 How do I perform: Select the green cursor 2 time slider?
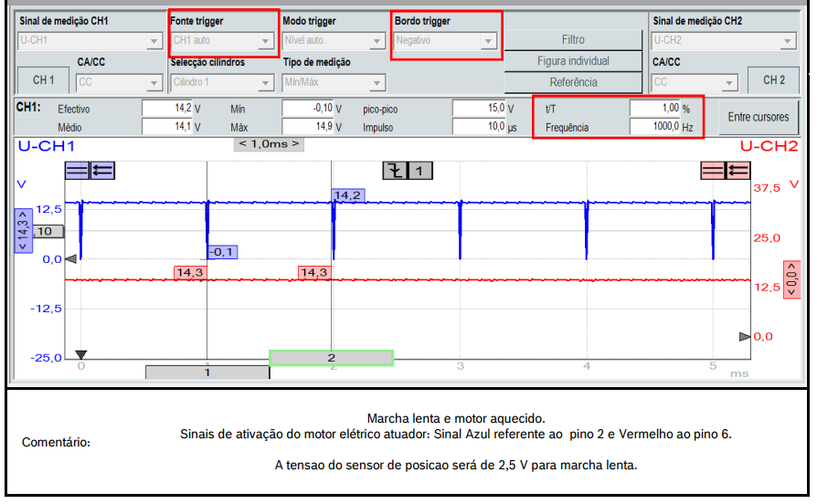pos(331,358)
